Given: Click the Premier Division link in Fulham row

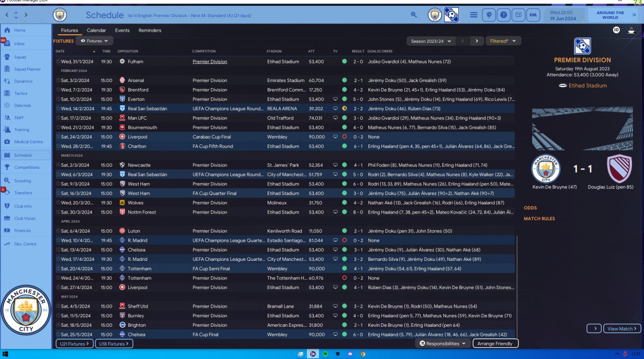Looking at the screenshot, I should pos(210,61).
